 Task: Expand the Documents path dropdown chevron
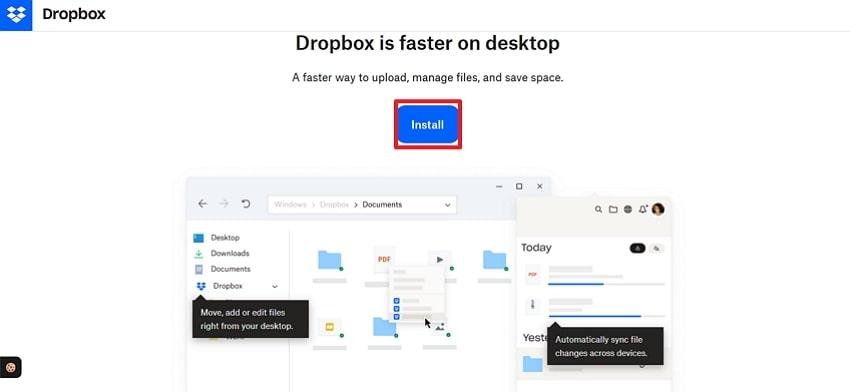tap(448, 205)
